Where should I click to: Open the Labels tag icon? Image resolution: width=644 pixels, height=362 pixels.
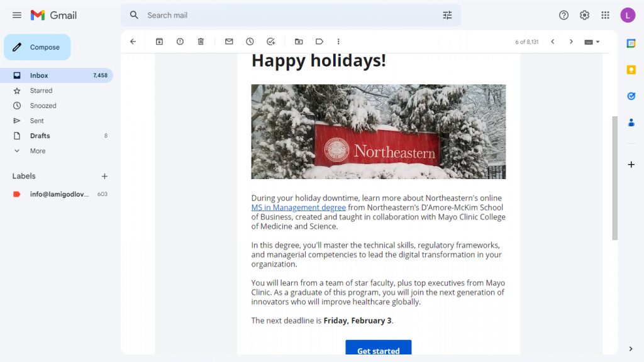pyautogui.click(x=319, y=41)
